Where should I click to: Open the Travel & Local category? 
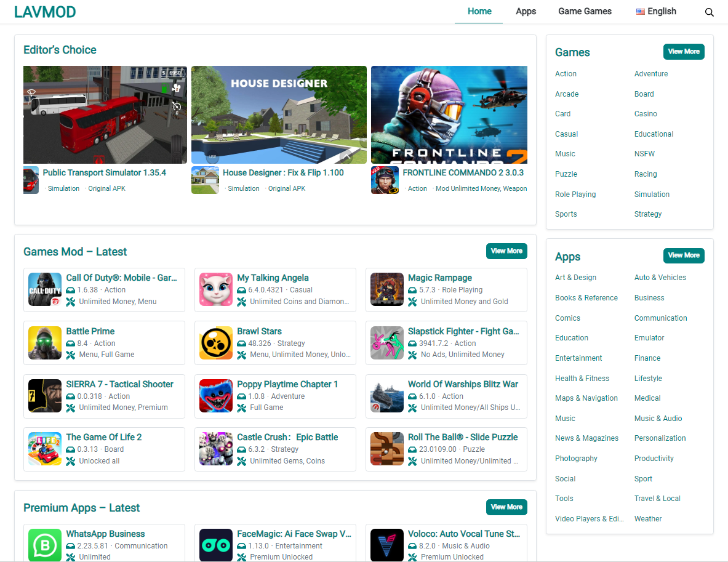[657, 499]
